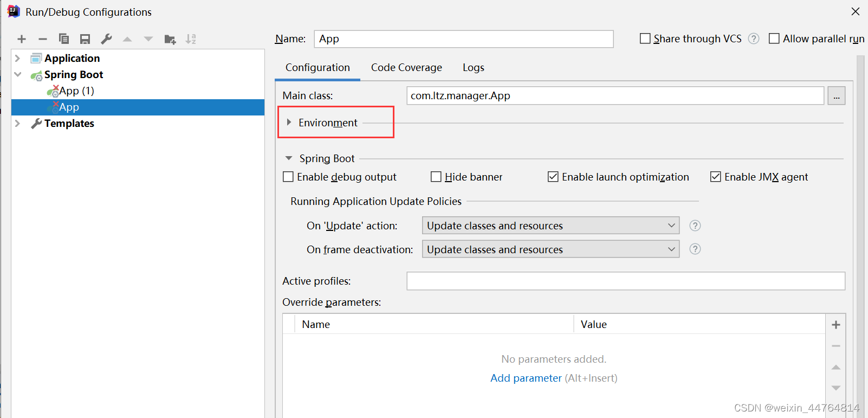Select the highlighted App configuration
This screenshot has height=418, width=868.
[x=138, y=107]
